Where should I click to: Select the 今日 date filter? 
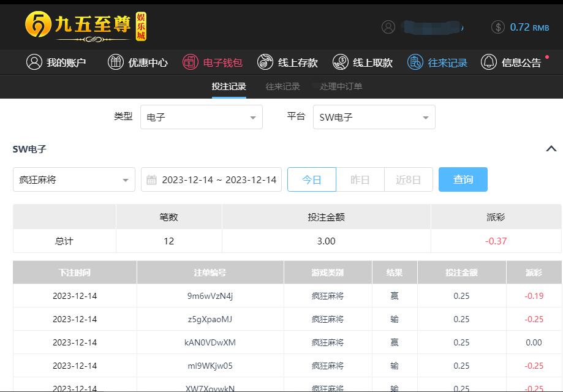click(312, 179)
